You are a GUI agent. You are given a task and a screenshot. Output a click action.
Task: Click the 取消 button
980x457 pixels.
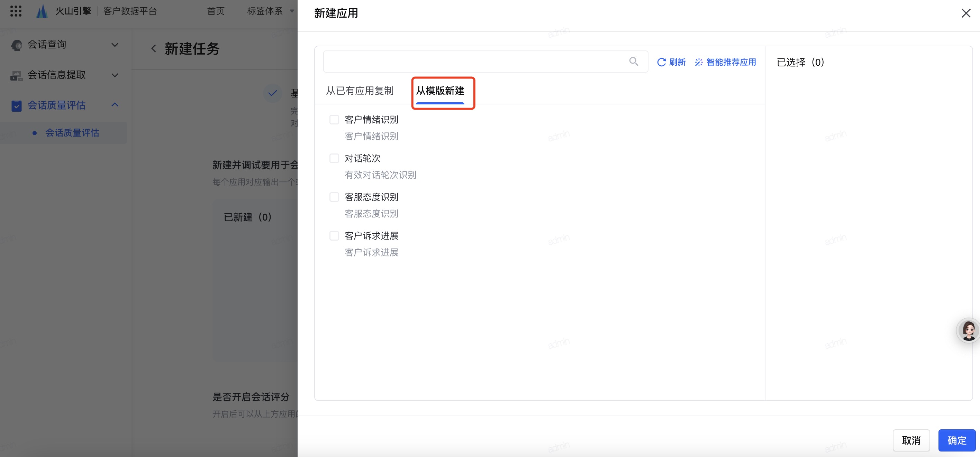[911, 440]
